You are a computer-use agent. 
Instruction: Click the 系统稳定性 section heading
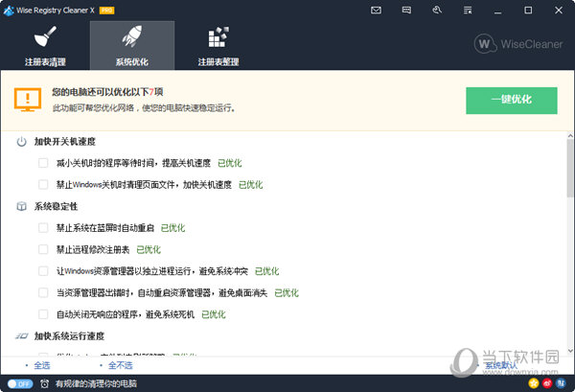pos(56,206)
